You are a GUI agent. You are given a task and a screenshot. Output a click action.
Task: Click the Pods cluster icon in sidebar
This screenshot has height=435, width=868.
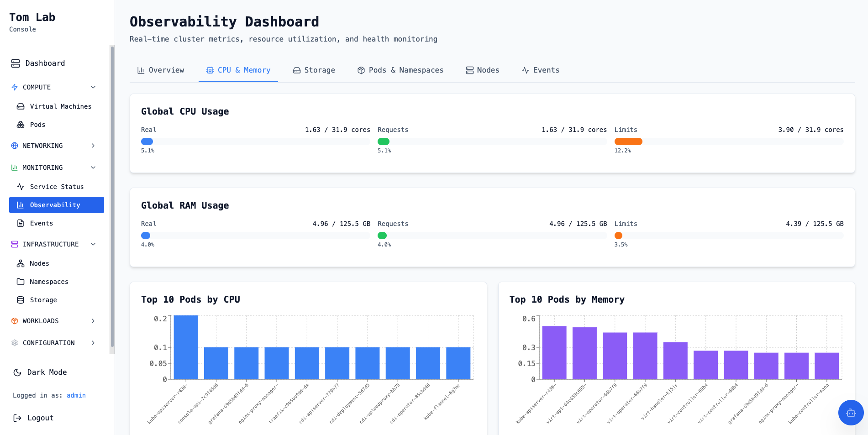[x=21, y=125]
